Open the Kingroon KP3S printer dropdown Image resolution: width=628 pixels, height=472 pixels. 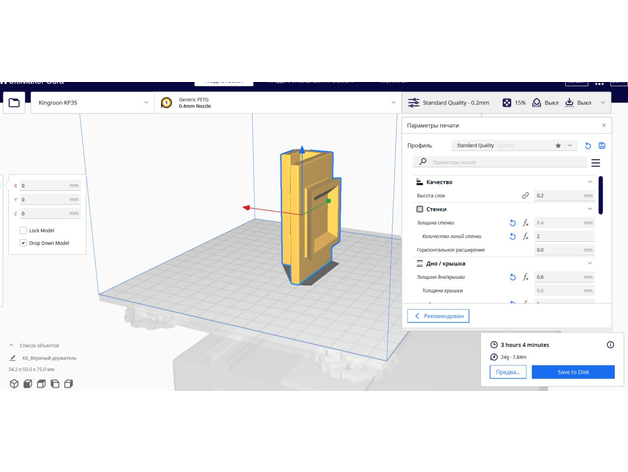pos(90,103)
